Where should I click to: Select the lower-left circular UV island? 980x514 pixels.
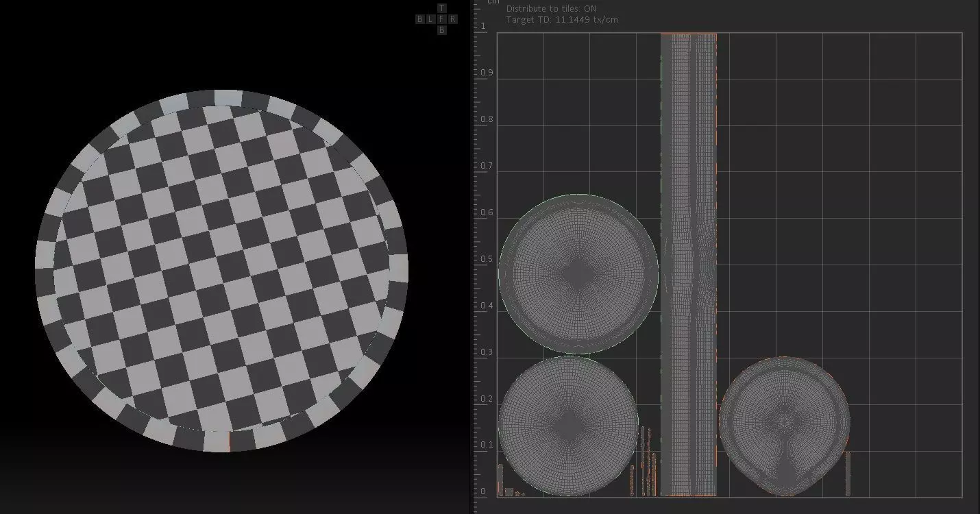pos(569,426)
